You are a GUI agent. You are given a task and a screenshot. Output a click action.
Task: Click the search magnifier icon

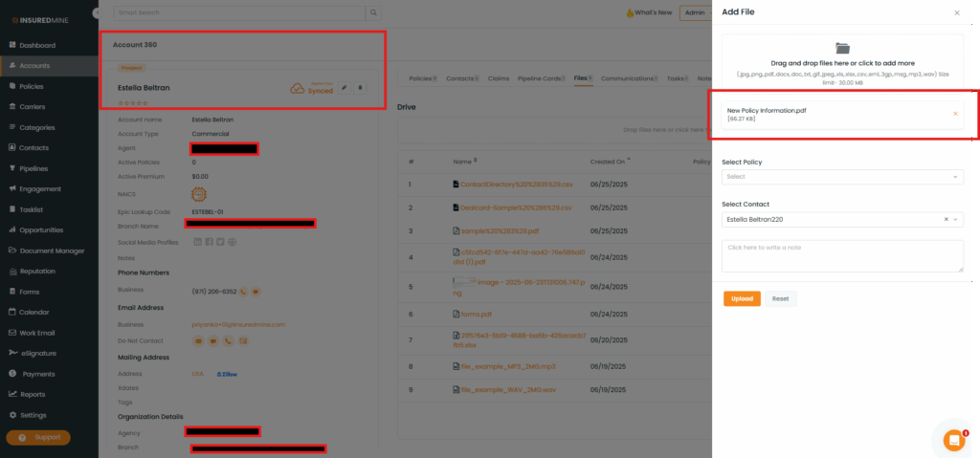click(x=373, y=12)
